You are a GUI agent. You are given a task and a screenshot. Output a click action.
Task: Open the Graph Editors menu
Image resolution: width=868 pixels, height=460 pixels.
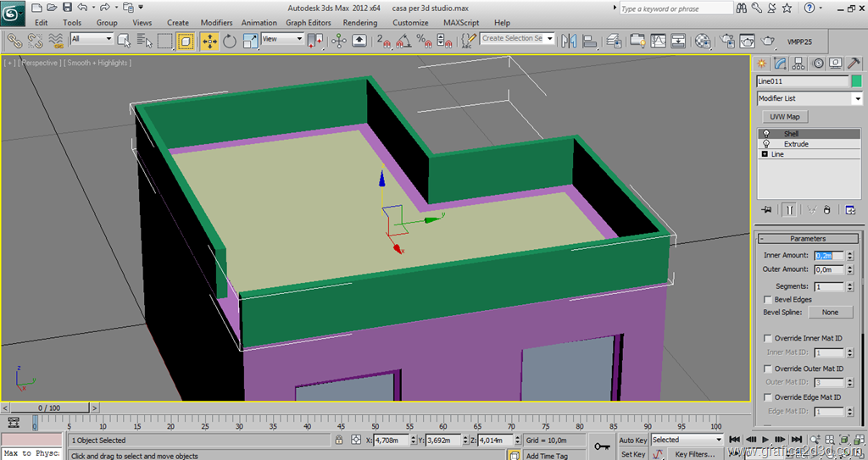pos(309,23)
